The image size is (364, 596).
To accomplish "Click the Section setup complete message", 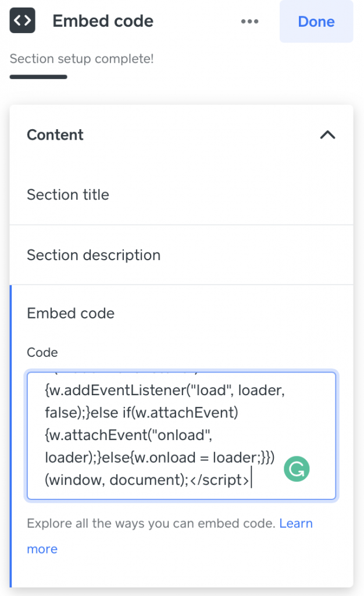I will pos(81,59).
